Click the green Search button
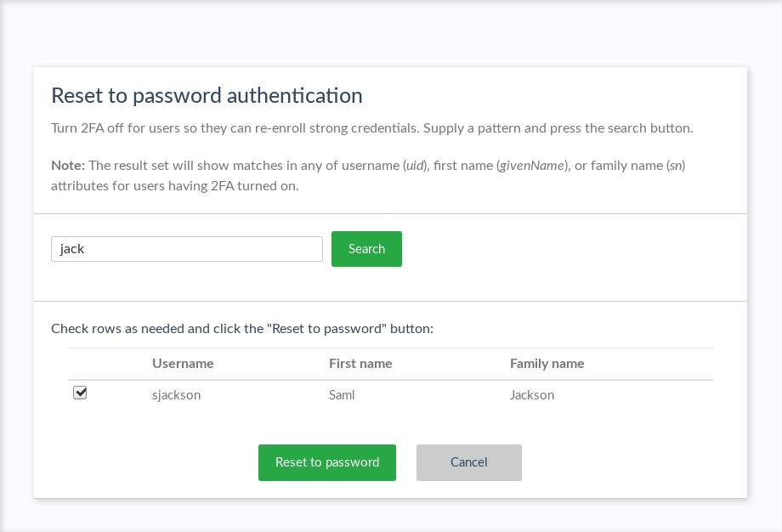Viewport: 782px width, 532px height. (x=366, y=249)
